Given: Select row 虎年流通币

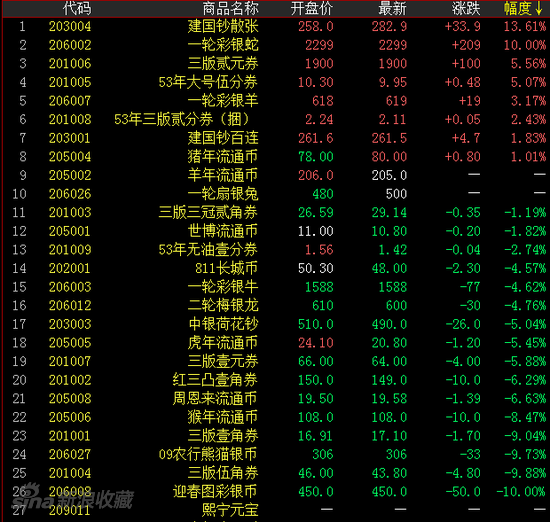Looking at the screenshot, I should pyautogui.click(x=276, y=343).
